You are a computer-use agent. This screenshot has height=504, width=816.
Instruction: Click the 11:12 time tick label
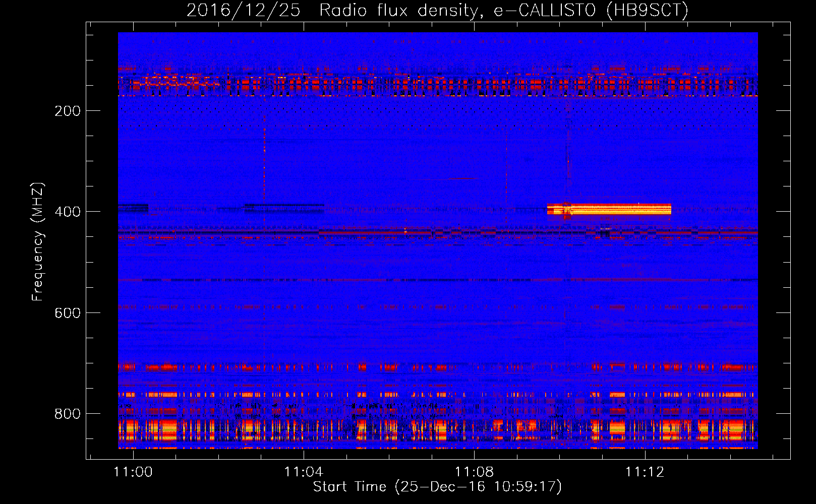[645, 472]
